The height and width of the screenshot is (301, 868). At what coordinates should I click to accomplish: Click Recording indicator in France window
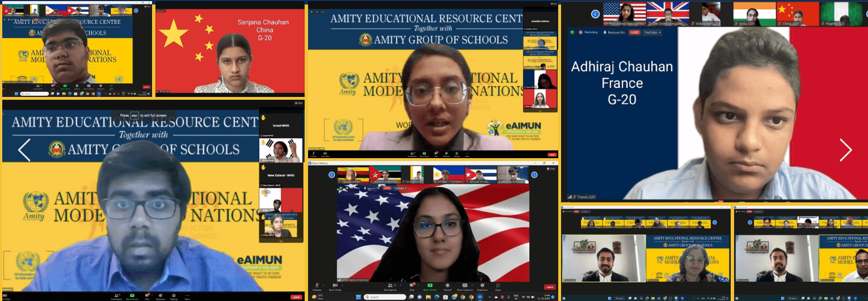pyautogui.click(x=589, y=32)
